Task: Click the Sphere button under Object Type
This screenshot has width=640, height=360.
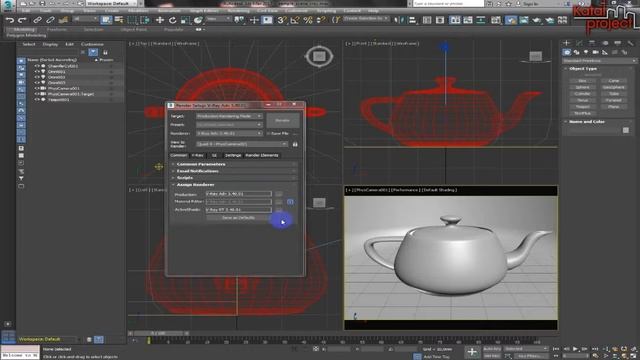Action: tap(582, 87)
